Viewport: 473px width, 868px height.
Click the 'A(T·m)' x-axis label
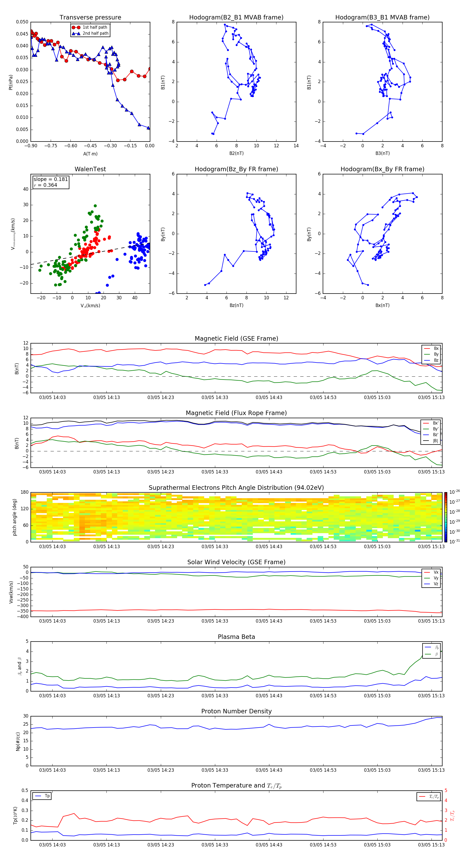point(90,154)
